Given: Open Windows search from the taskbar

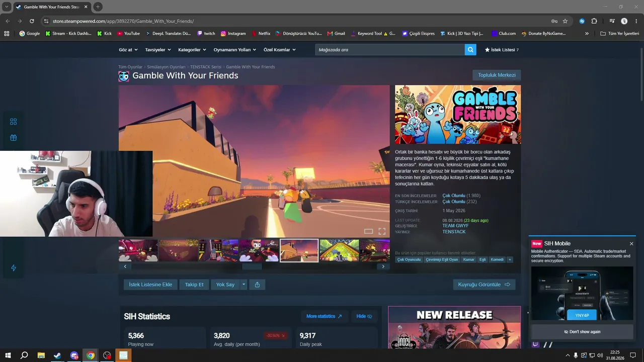Looking at the screenshot, I should click(x=24, y=355).
